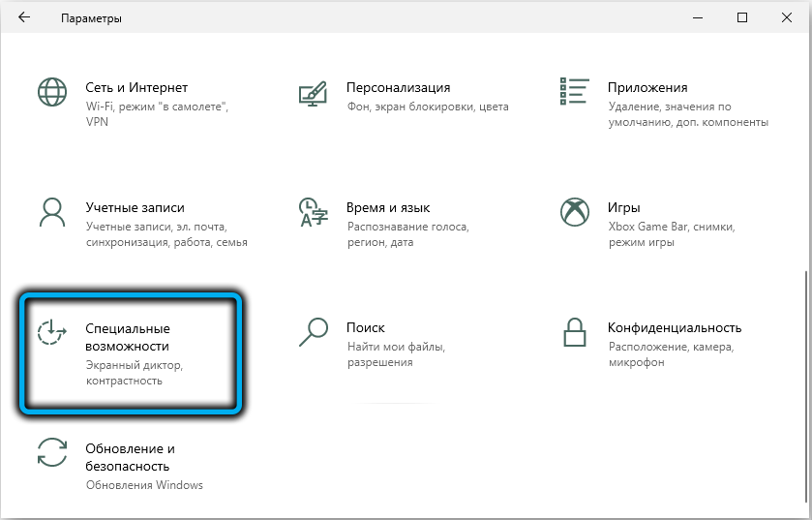812x520 pixels.
Task: Click the Network and Internet globe icon
Action: (x=51, y=93)
